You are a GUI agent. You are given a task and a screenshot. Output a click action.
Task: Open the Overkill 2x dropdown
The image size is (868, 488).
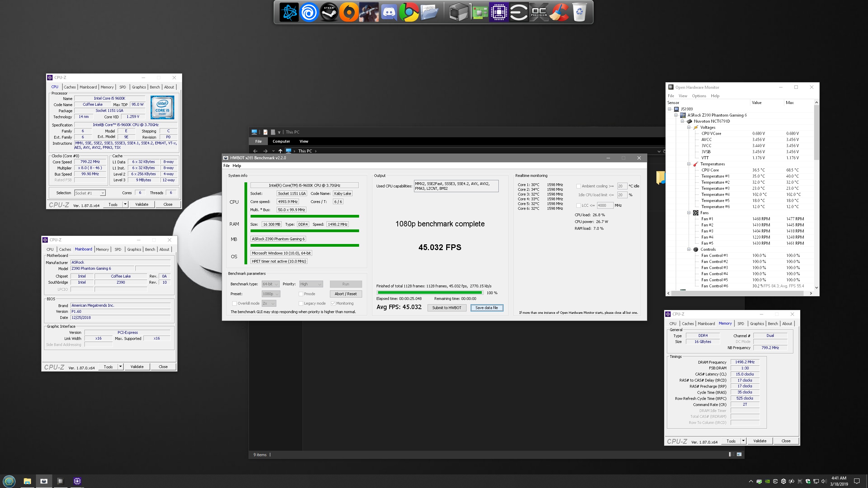click(x=269, y=303)
